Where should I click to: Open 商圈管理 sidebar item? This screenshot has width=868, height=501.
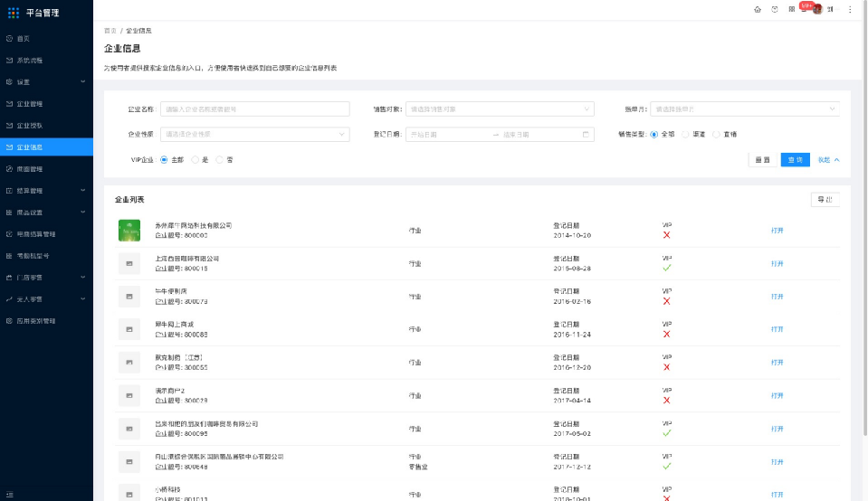coord(46,169)
